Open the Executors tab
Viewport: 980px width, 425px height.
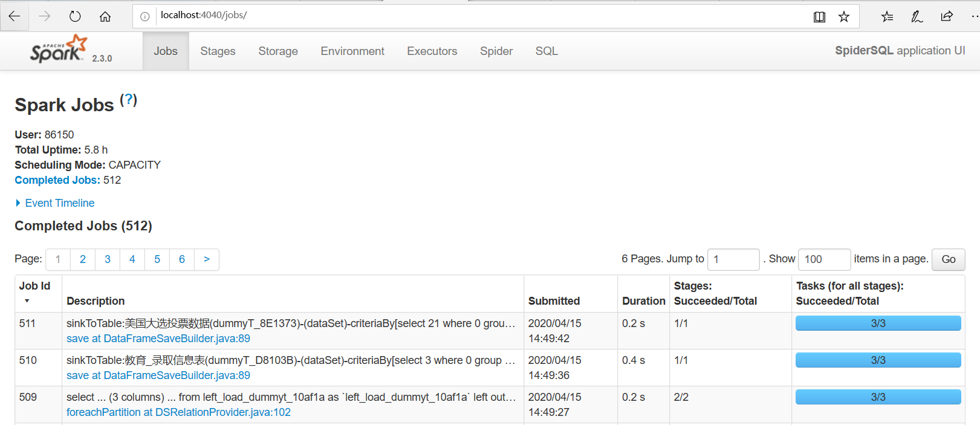[x=432, y=51]
